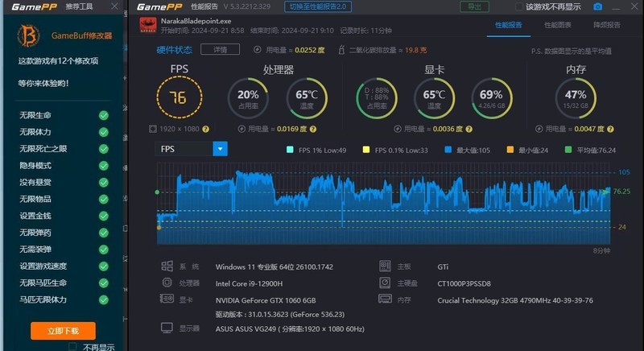Switch to 性能报告 tab
The width and height of the screenshot is (644, 351).
(509, 25)
